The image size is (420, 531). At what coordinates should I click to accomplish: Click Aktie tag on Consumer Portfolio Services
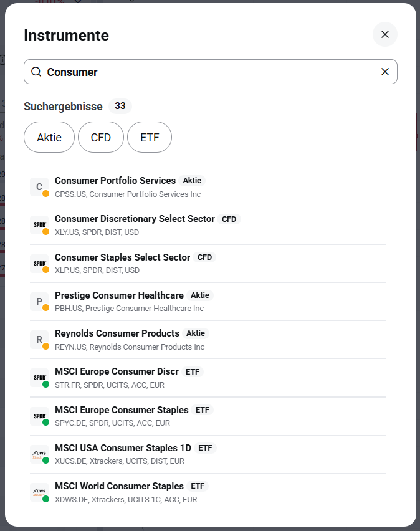(192, 181)
